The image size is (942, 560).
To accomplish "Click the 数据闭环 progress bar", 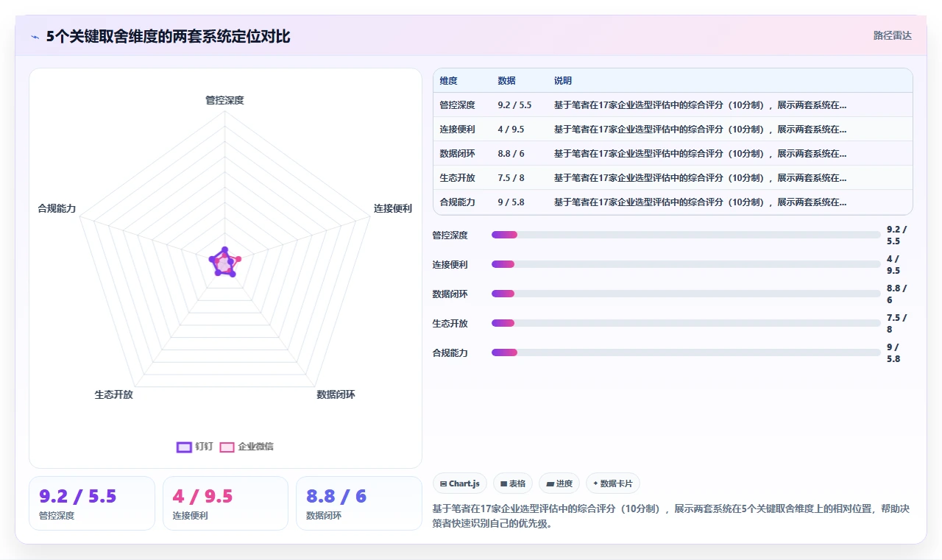I will pyautogui.click(x=686, y=294).
